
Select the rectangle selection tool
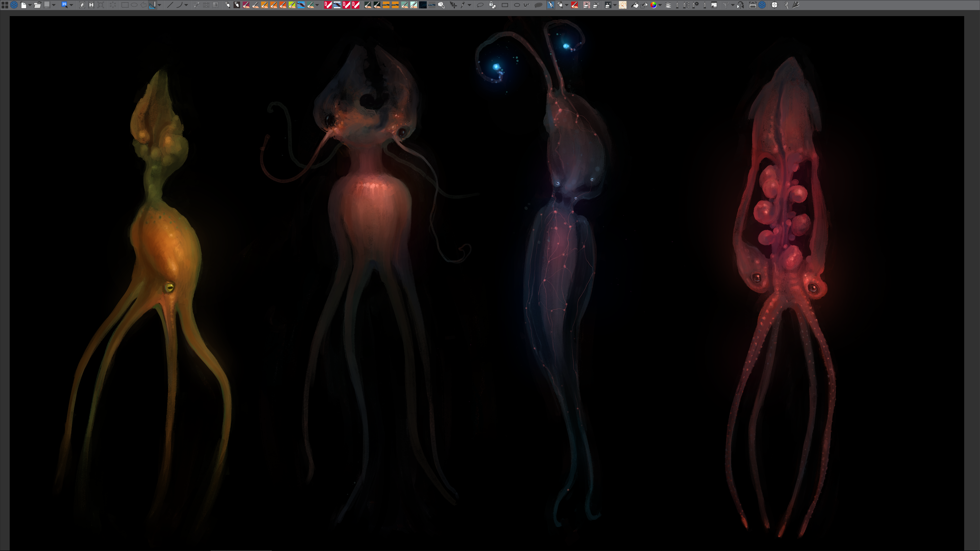pyautogui.click(x=124, y=5)
